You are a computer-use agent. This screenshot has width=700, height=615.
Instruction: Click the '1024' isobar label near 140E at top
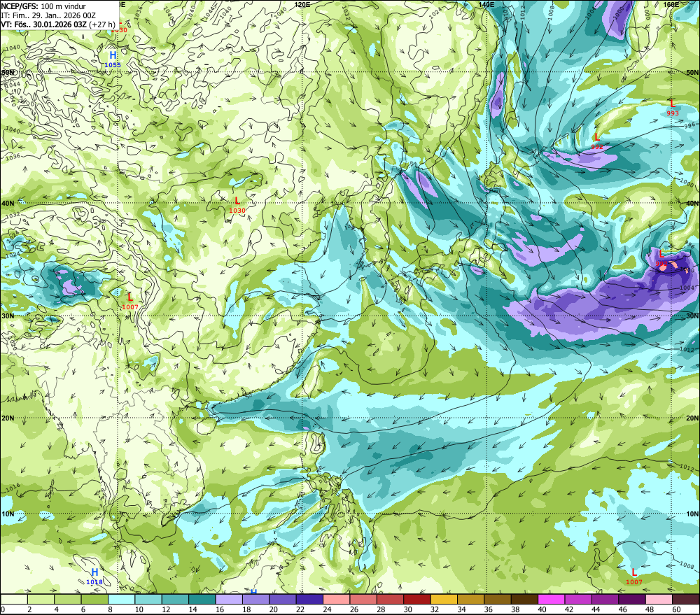[x=435, y=13]
